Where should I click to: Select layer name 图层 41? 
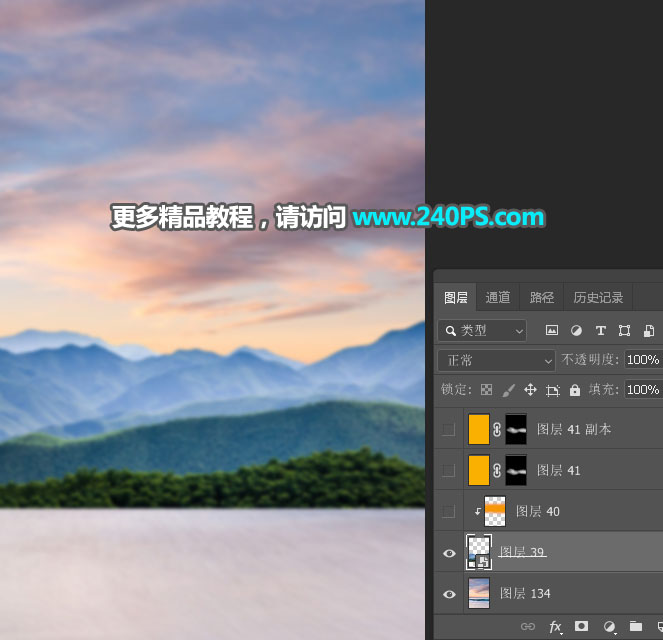[558, 470]
